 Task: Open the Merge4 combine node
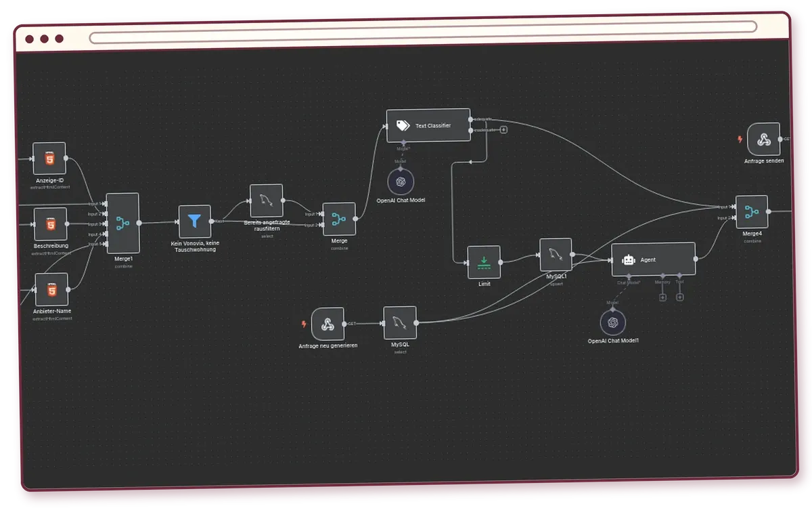pos(752,213)
